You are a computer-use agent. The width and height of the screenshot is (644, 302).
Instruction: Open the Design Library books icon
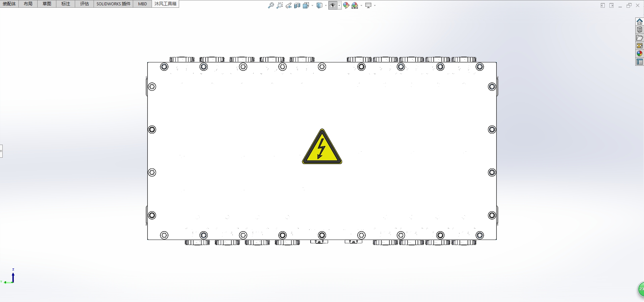click(x=640, y=30)
